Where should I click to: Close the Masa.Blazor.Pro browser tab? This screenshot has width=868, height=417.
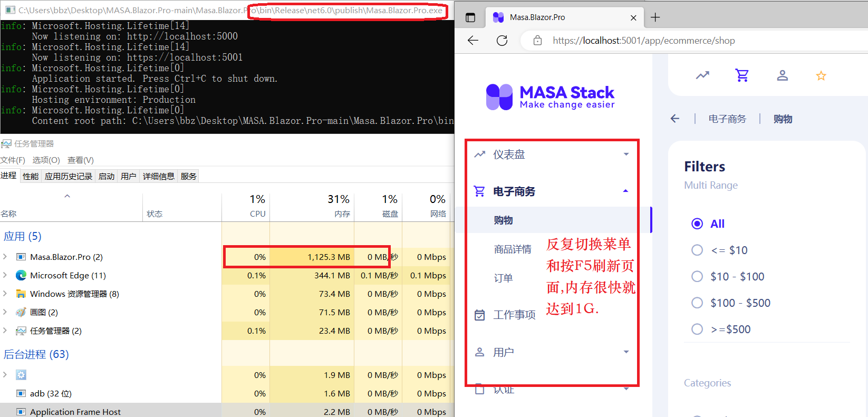633,17
